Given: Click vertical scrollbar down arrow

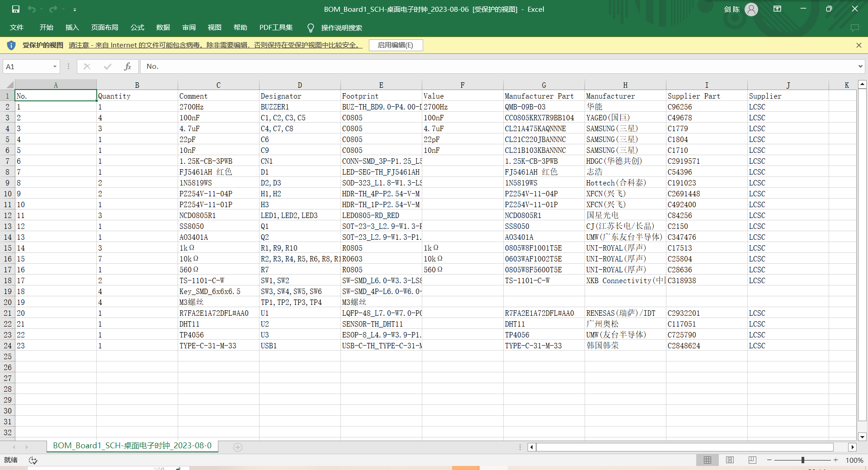Looking at the screenshot, I should pyautogui.click(x=862, y=437).
